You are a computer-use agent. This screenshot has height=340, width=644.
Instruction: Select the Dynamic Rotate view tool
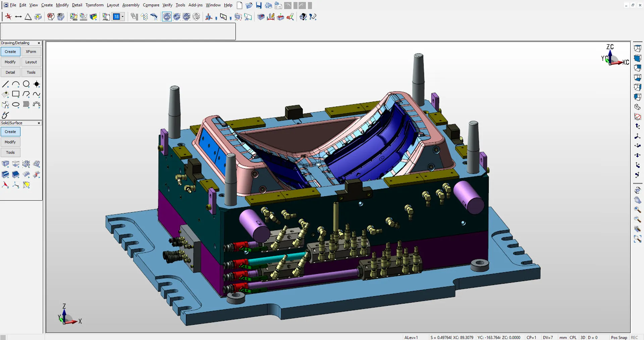[x=638, y=190]
